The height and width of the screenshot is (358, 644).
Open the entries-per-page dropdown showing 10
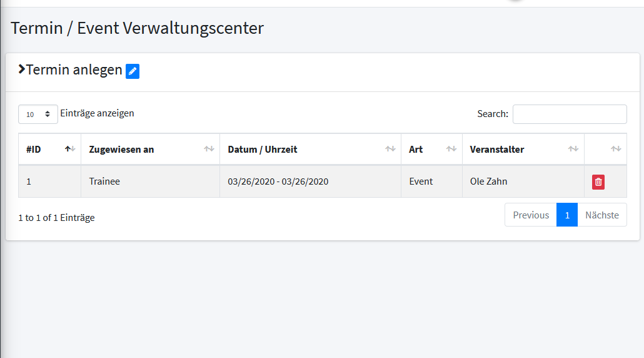pos(38,115)
